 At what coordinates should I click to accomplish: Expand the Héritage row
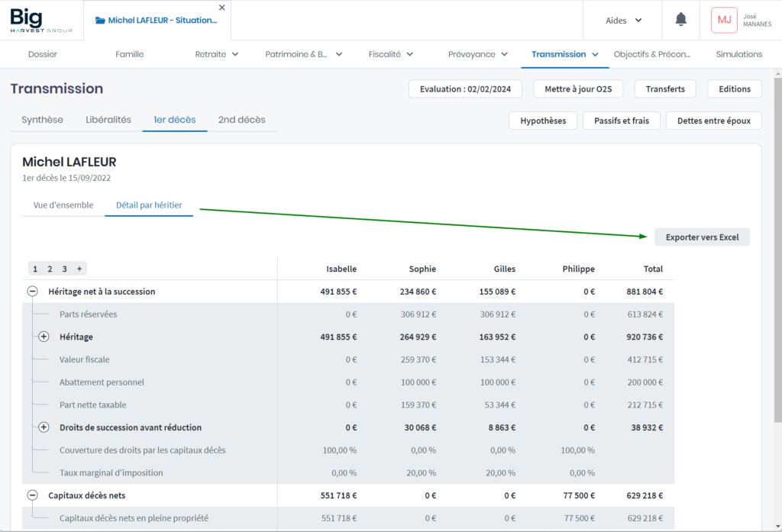[x=44, y=337]
